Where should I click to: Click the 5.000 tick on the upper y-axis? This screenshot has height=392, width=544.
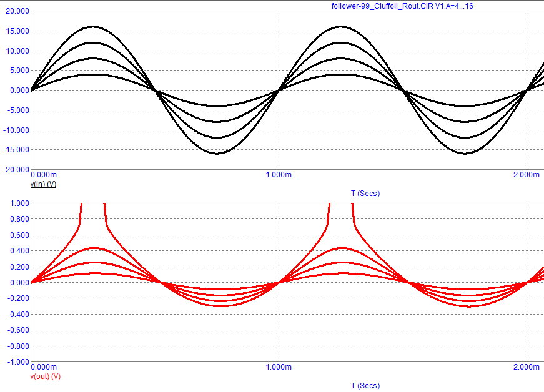19,71
